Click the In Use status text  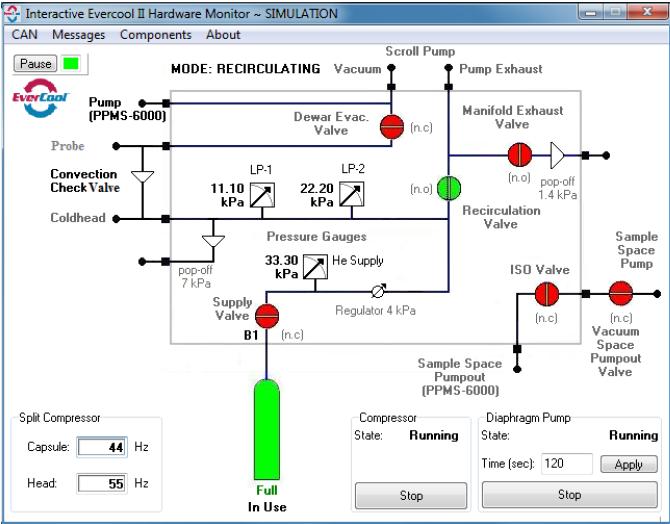coord(267,507)
